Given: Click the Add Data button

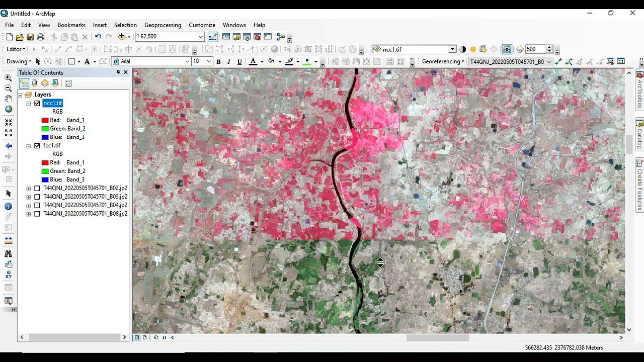Looking at the screenshot, I should [121, 37].
